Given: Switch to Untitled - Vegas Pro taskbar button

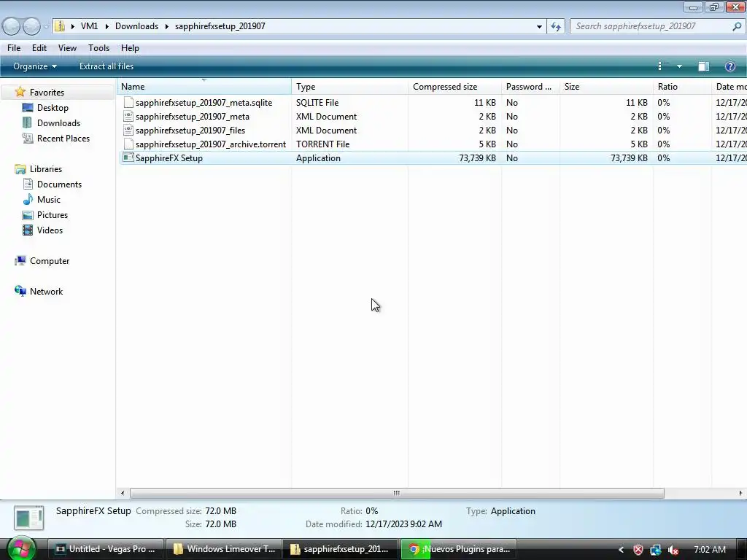Looking at the screenshot, I should click(106, 549).
